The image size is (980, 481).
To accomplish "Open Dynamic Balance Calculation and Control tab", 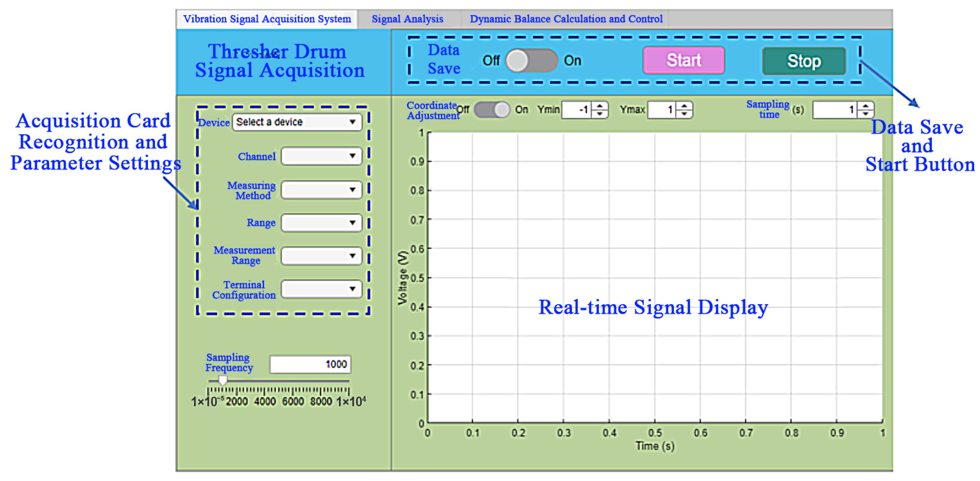I will (566, 19).
